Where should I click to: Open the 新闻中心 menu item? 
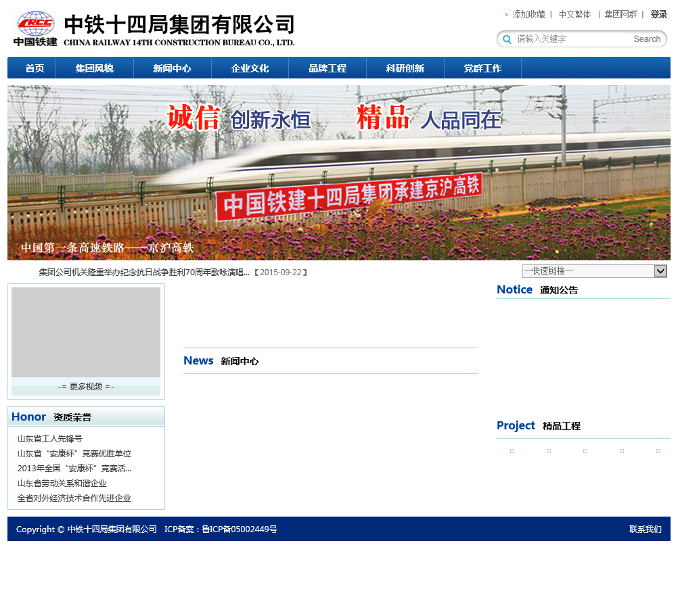pos(172,68)
